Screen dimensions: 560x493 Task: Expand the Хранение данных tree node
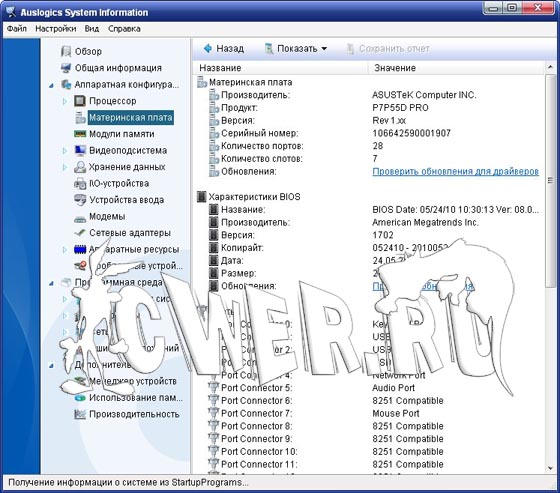[x=65, y=167]
